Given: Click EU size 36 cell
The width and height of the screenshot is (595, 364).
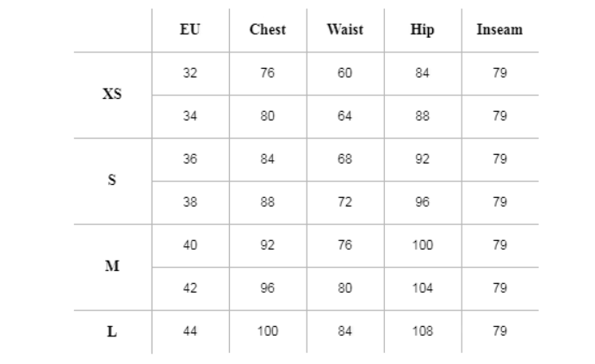Looking at the screenshot, I should click(190, 159).
